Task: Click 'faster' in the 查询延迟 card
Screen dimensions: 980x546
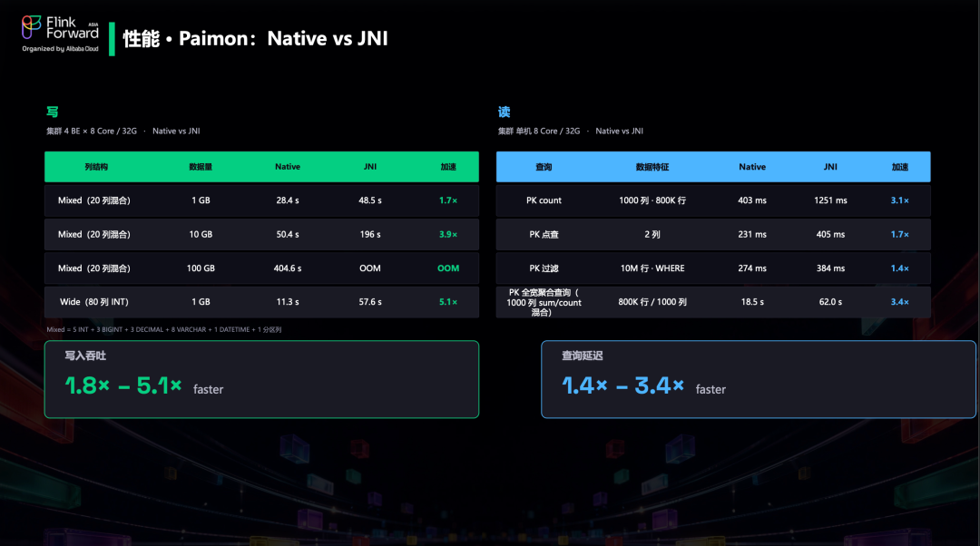Action: pos(710,389)
